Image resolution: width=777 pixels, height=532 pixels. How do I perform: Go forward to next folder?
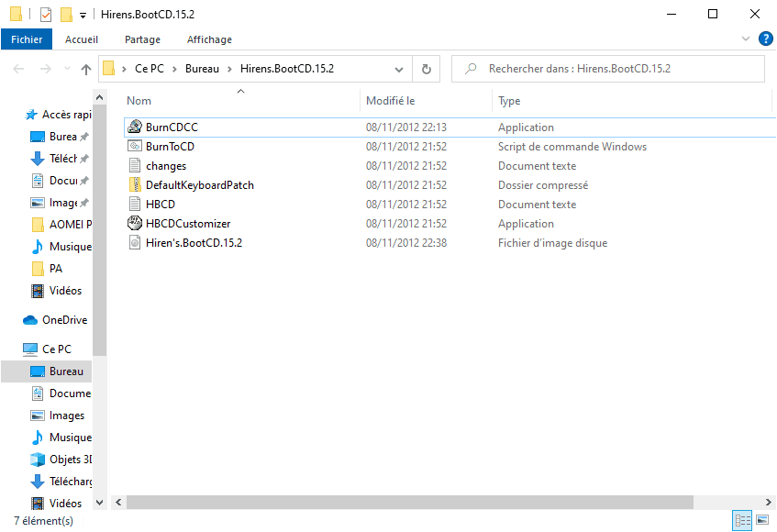point(46,69)
